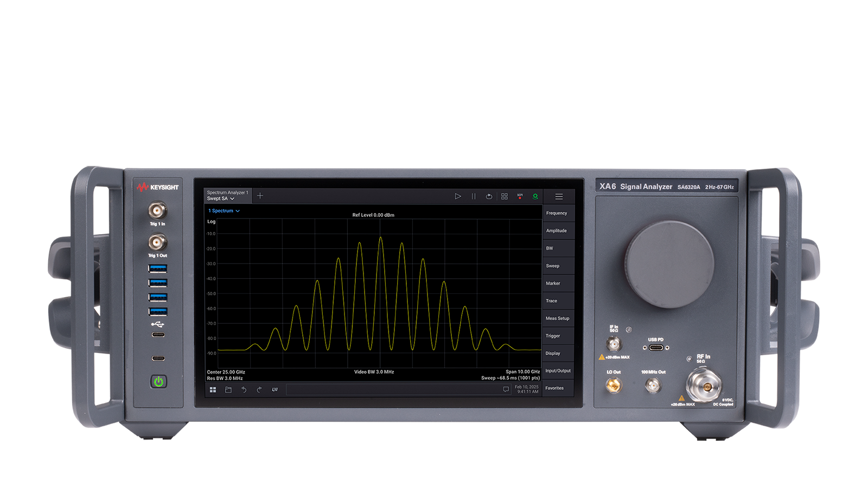Open the Meas Setup menu
This screenshot has width=868, height=488.
[x=558, y=318]
